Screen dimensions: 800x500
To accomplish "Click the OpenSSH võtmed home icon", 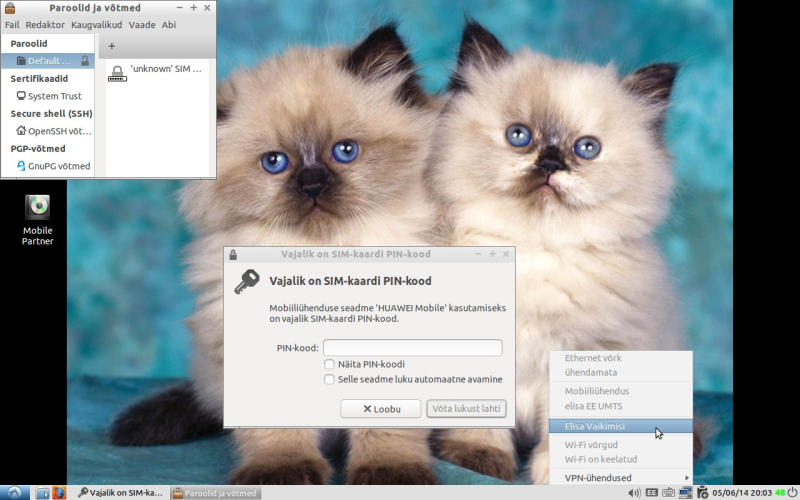I will click(21, 130).
